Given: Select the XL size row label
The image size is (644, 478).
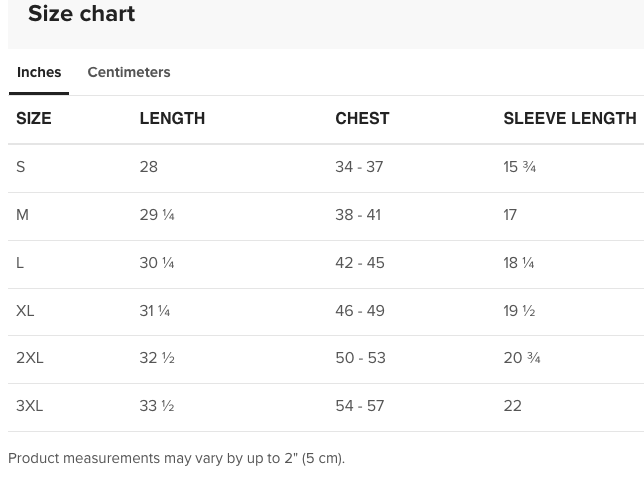Looking at the screenshot, I should [25, 311].
